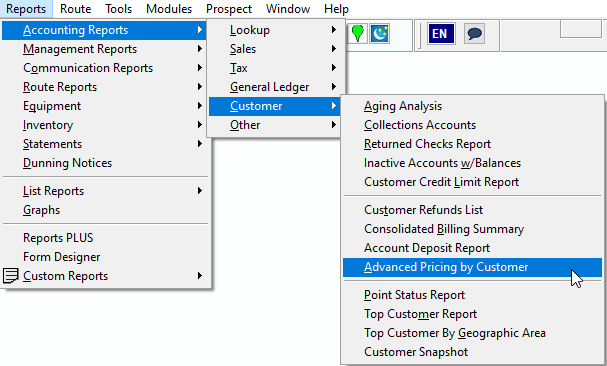Expand the Custom Reports submenu
Screen dimensions: 607x366
pyautogui.click(x=106, y=276)
